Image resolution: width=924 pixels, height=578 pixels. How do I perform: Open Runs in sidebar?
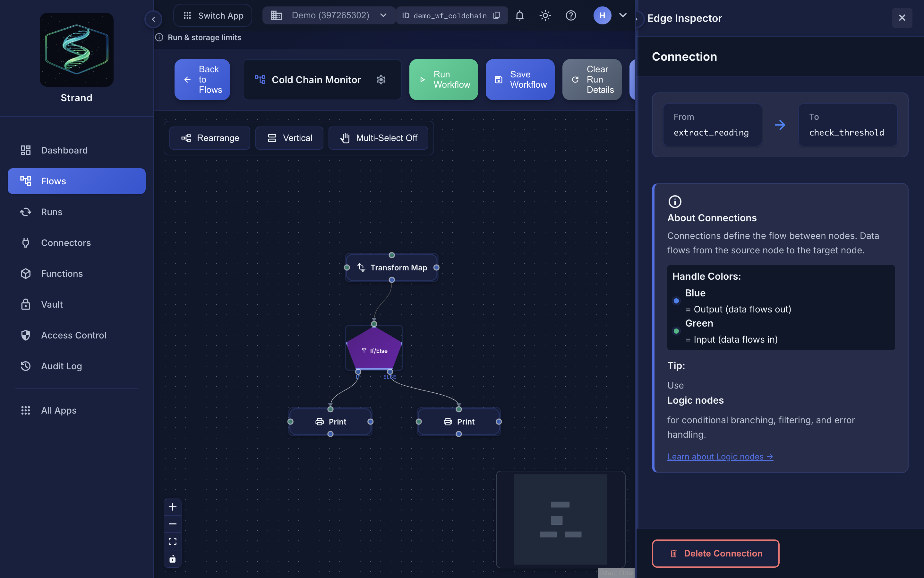click(x=76, y=212)
